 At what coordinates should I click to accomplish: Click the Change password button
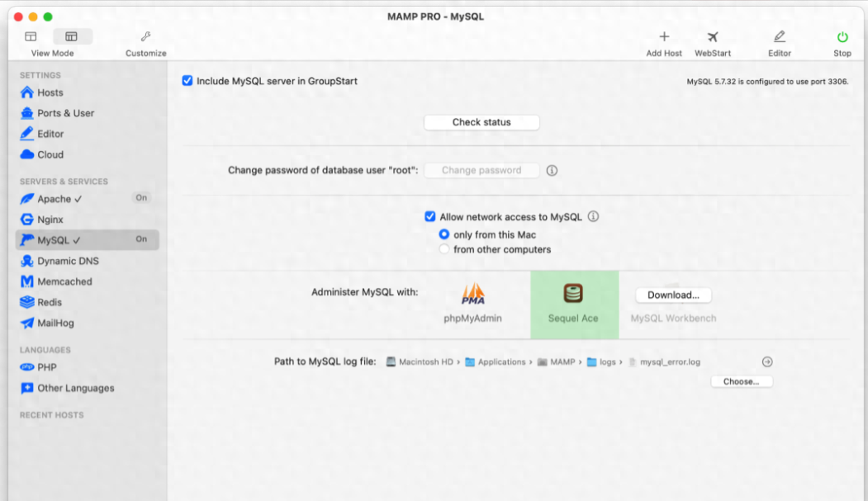tap(481, 170)
